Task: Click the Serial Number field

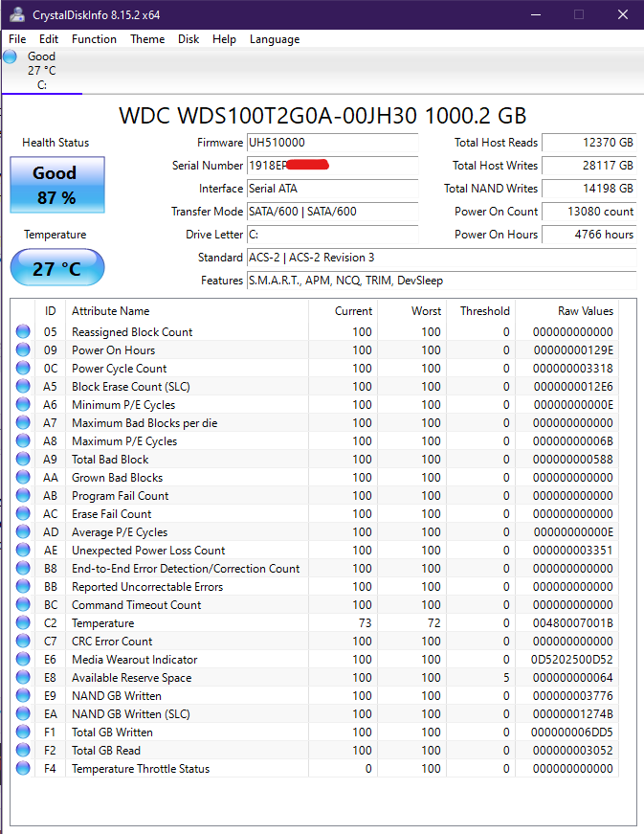Action: pyautogui.click(x=333, y=166)
